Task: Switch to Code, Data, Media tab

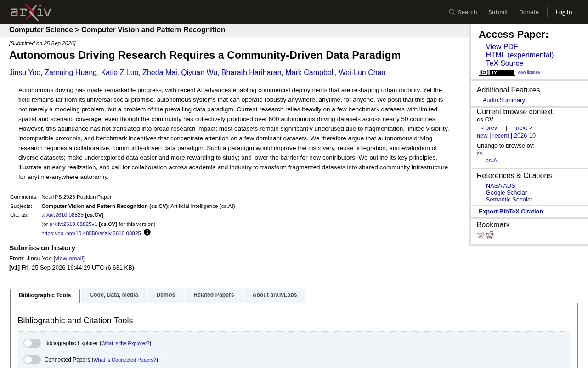Action: pos(114,295)
